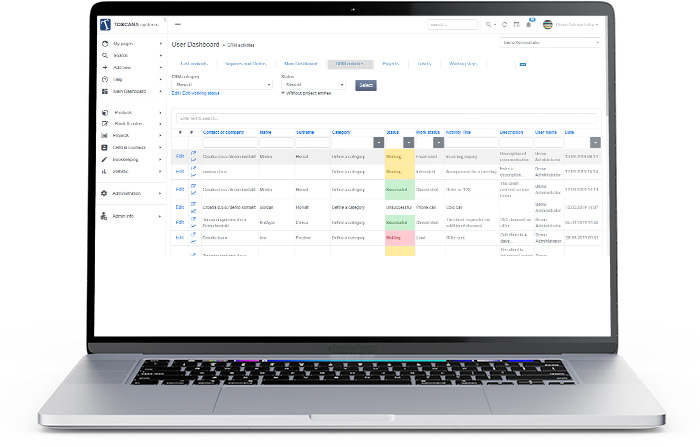Click the search magnifier icon in header

pyautogui.click(x=490, y=24)
